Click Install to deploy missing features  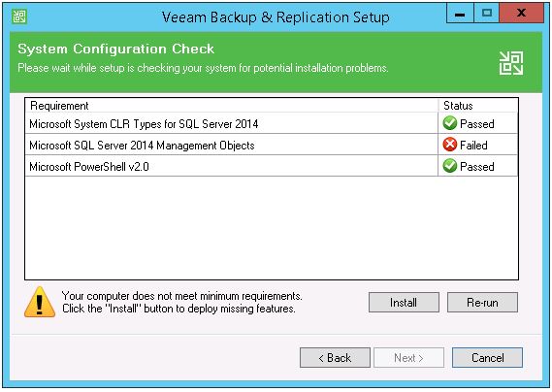pyautogui.click(x=404, y=302)
